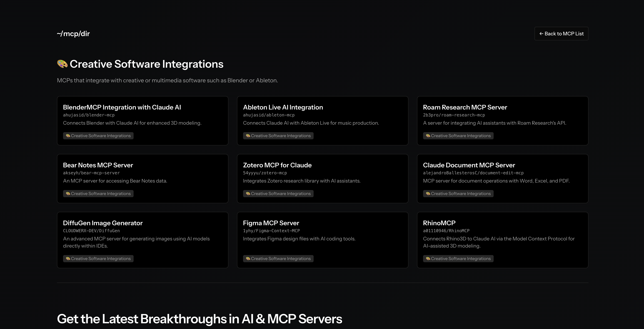Screen dimensions: 644x329
Task: Open BlenderMCP Integration with Claude AI card
Action: [x=122, y=107]
